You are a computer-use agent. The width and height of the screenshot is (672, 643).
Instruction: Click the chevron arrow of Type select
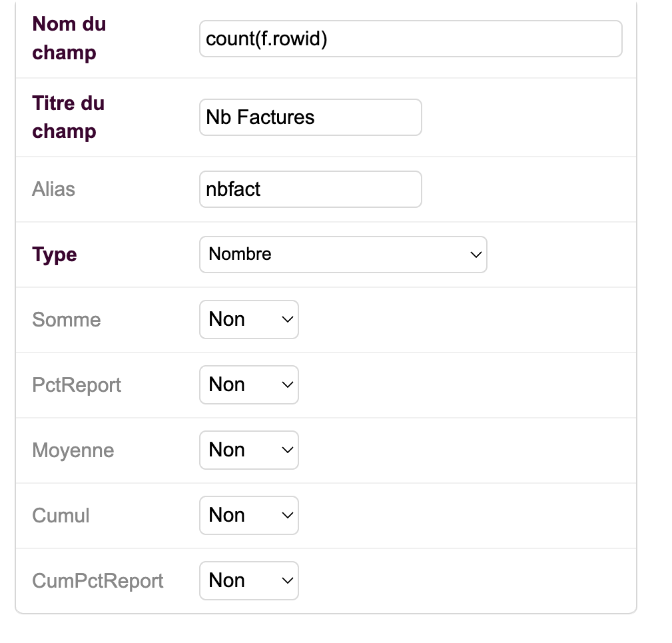tap(475, 255)
